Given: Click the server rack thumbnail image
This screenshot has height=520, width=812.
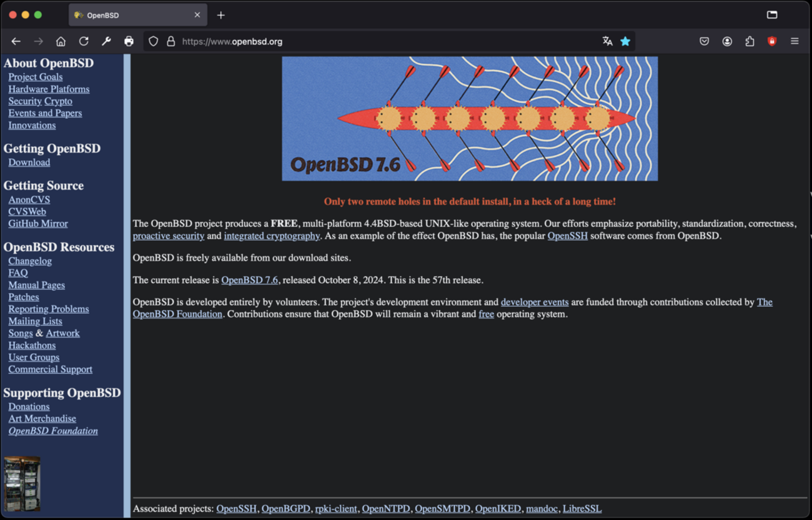Looking at the screenshot, I should [x=22, y=483].
